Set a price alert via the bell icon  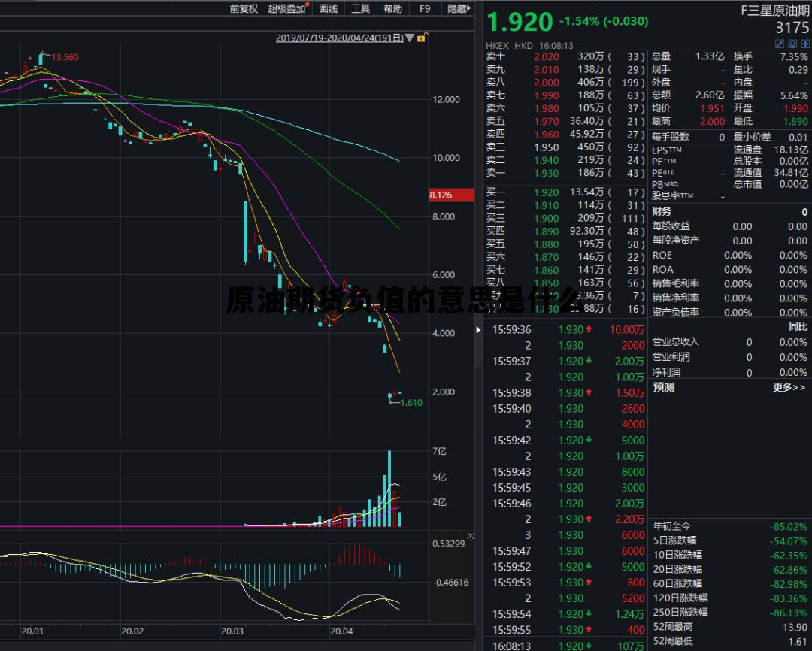point(792,44)
